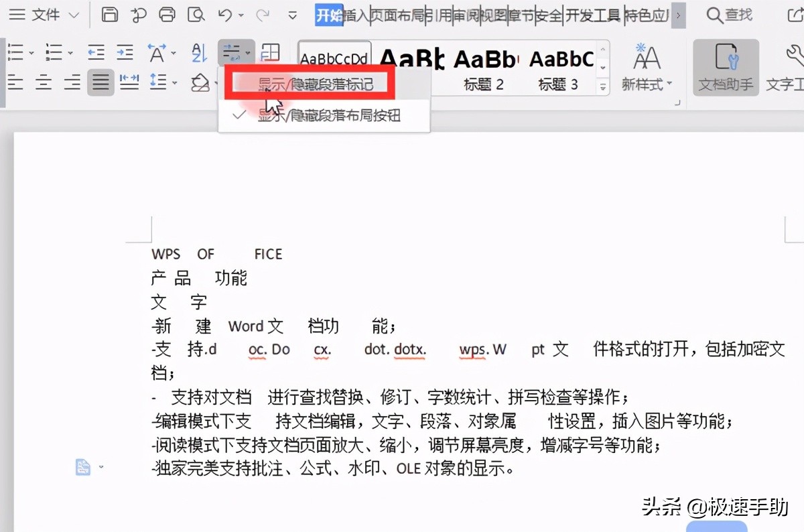Click the export-to-PDF icon beside Save
This screenshot has width=804, height=532.
point(139,14)
